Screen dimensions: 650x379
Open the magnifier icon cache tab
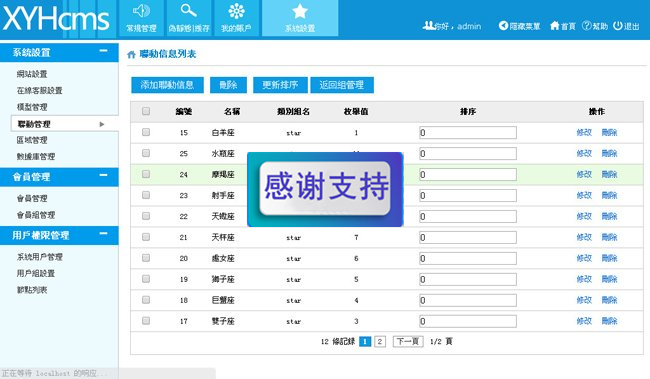[x=189, y=18]
